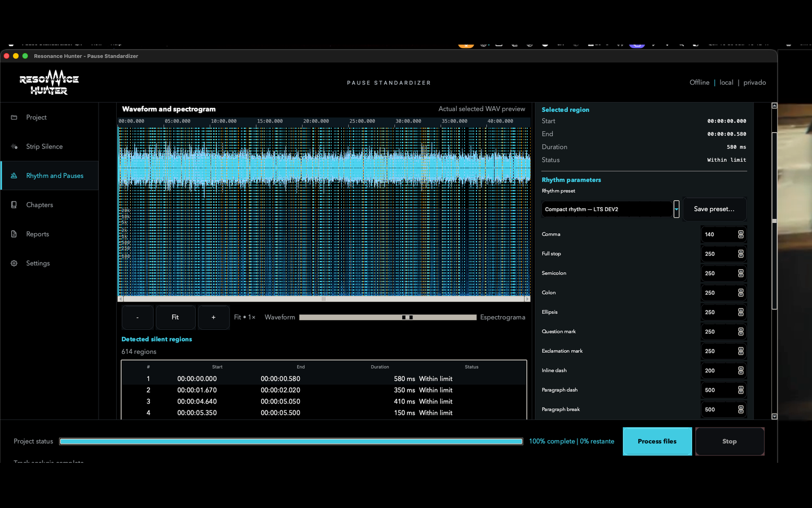Click the Offline status text

pyautogui.click(x=699, y=82)
